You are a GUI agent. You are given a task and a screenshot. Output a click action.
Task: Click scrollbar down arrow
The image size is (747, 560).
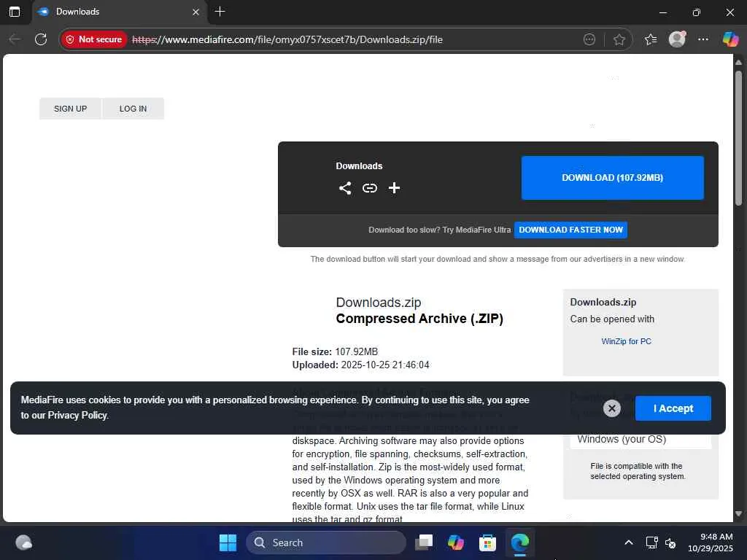[738, 514]
